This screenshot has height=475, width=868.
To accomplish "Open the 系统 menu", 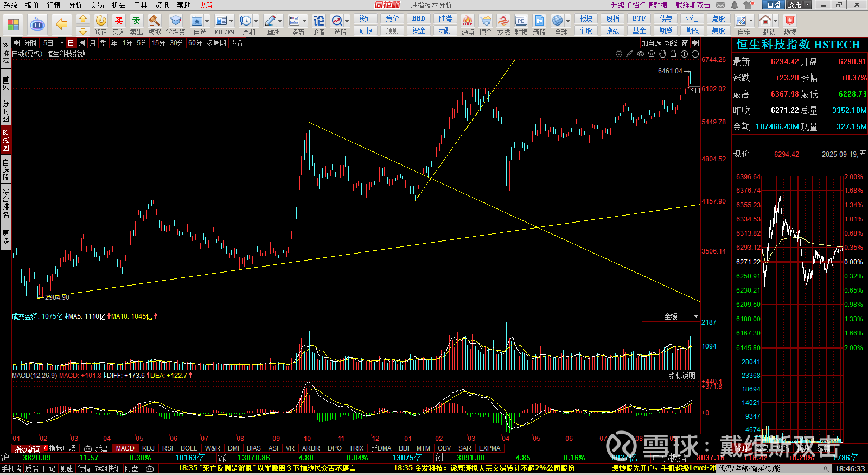I will 10,5.
